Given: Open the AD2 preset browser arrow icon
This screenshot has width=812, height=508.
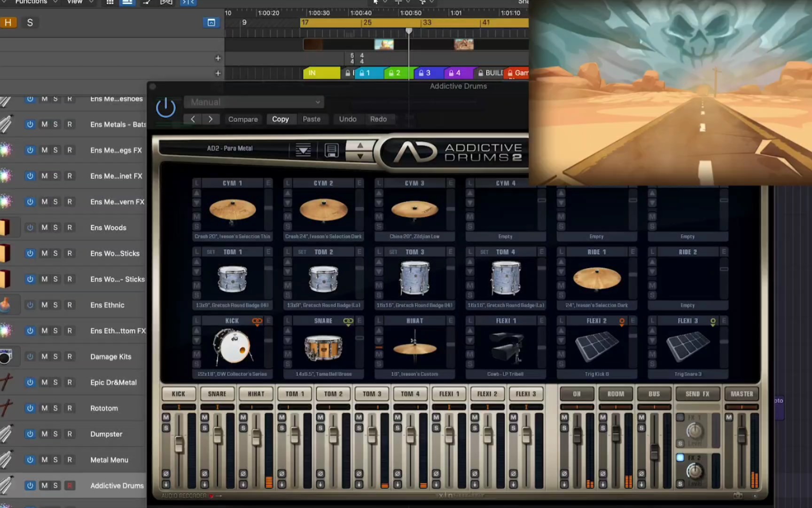Looking at the screenshot, I should [303, 150].
